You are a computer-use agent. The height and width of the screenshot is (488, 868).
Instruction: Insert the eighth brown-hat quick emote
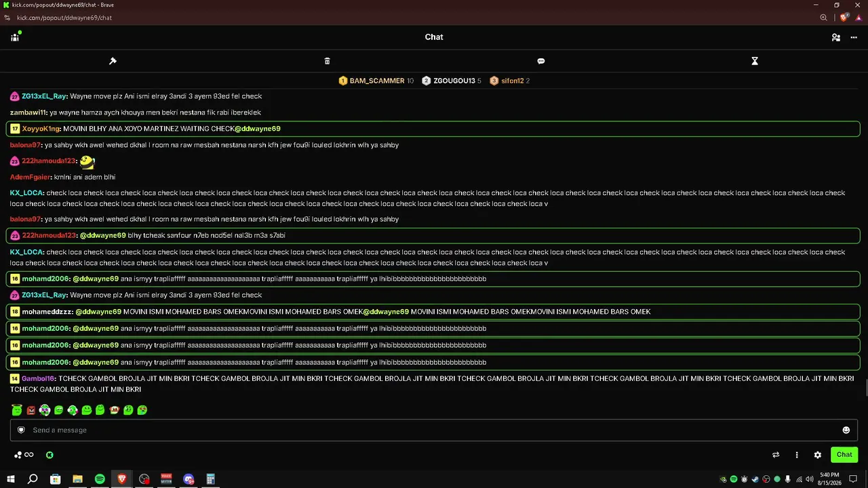pyautogui.click(x=114, y=410)
